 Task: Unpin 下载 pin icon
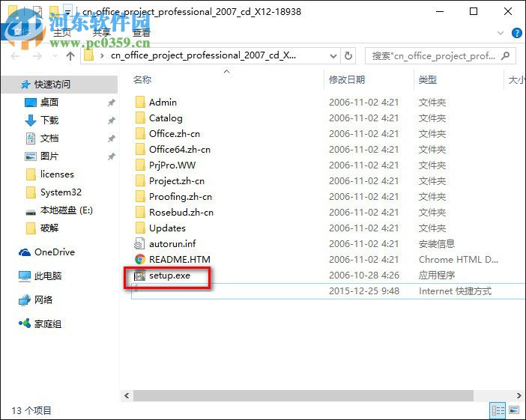(112, 121)
